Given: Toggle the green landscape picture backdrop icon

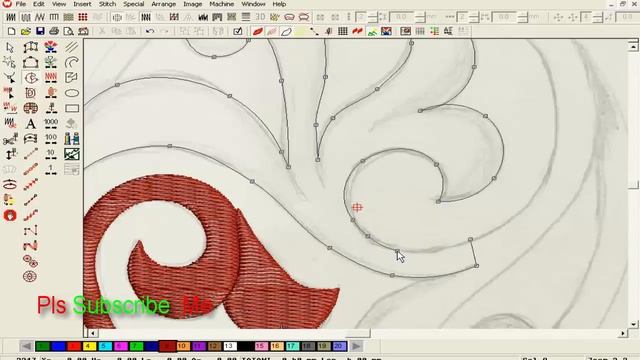Looking at the screenshot, I should point(372,31).
